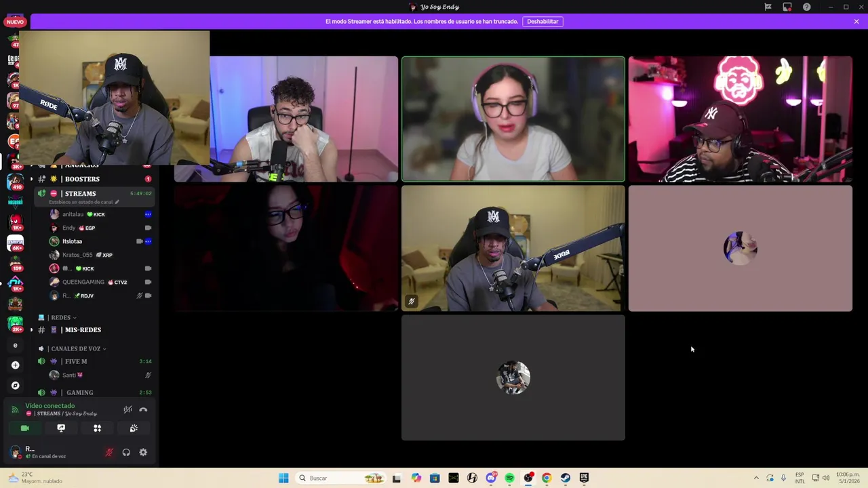868x488 pixels.
Task: Toggle camera with the green video button
Action: click(25, 428)
